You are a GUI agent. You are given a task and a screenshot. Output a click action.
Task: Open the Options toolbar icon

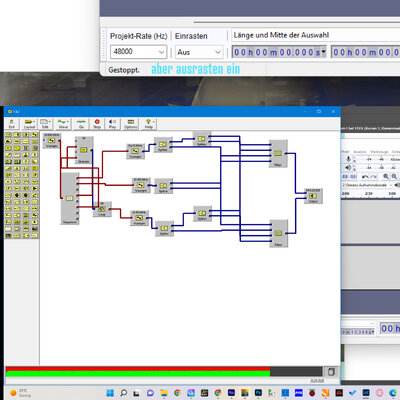131,124
